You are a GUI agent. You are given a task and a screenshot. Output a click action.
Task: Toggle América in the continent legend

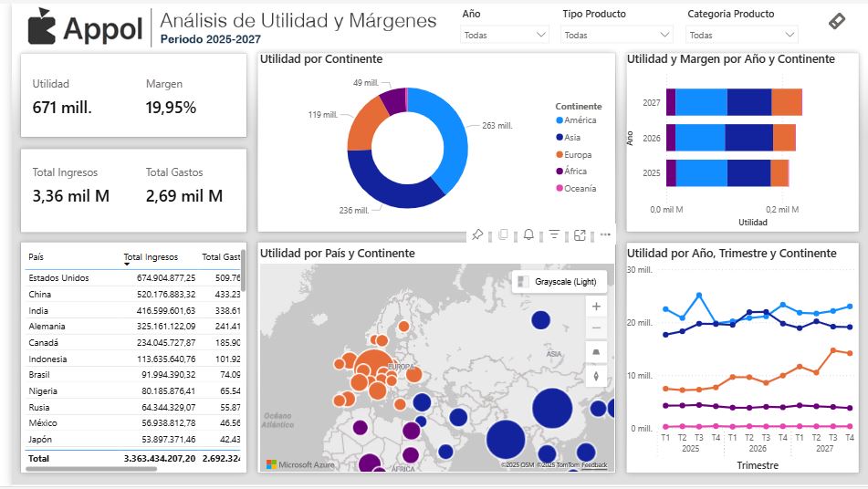[580, 120]
